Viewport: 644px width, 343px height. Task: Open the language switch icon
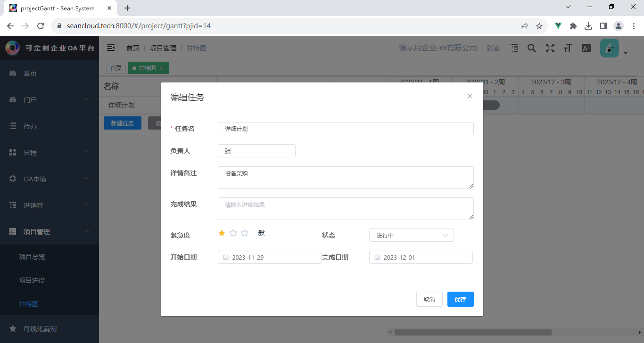coord(586,48)
